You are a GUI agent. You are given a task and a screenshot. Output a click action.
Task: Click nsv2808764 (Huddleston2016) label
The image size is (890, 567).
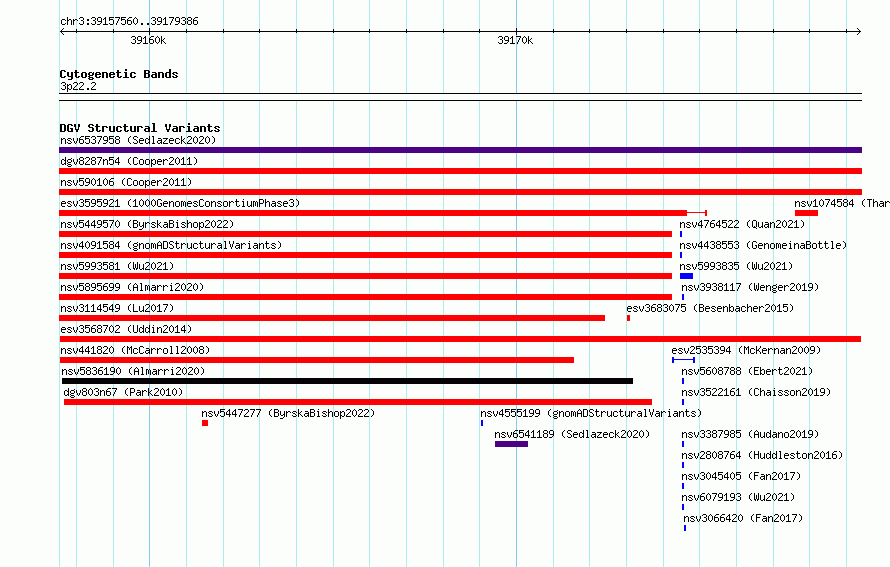click(x=762, y=455)
